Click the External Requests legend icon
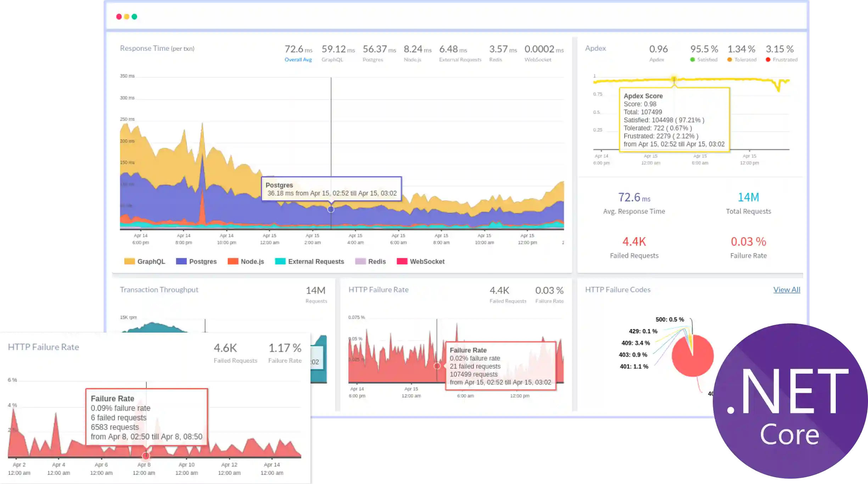 coord(280,261)
